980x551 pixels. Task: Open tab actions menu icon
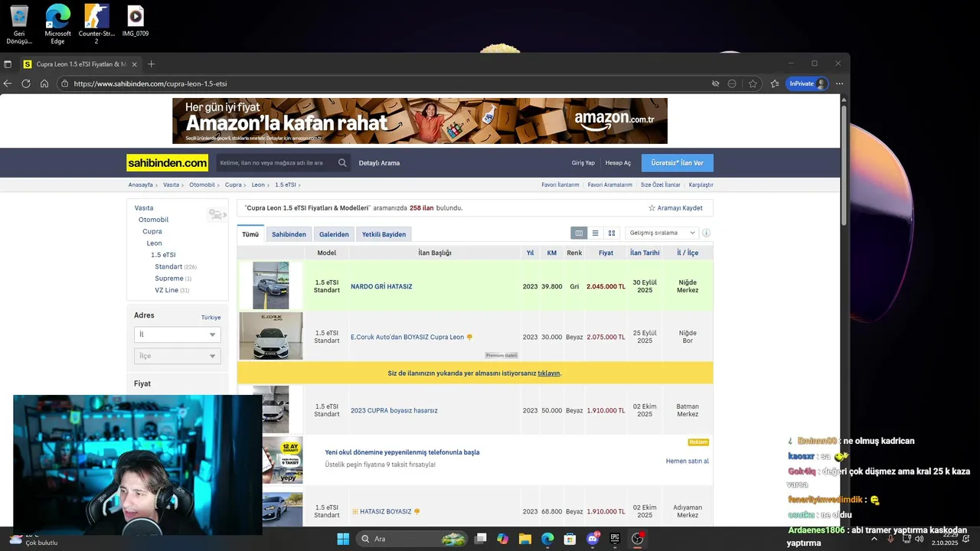(x=8, y=64)
